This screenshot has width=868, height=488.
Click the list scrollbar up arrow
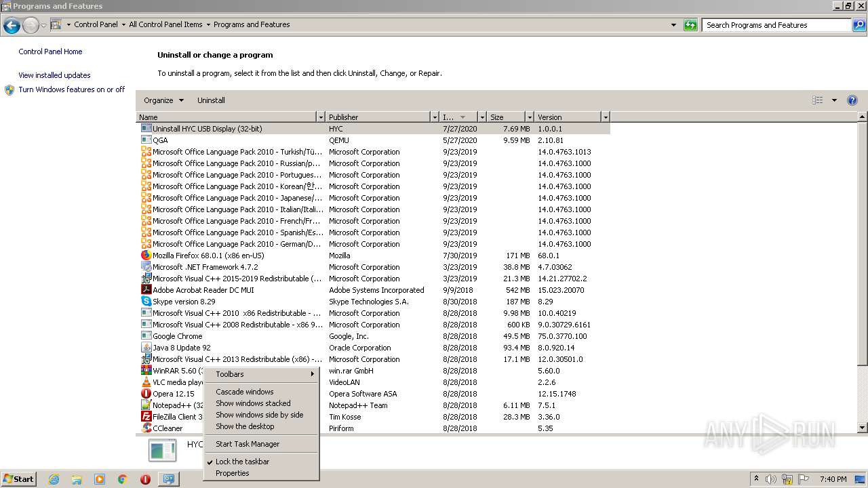point(863,117)
